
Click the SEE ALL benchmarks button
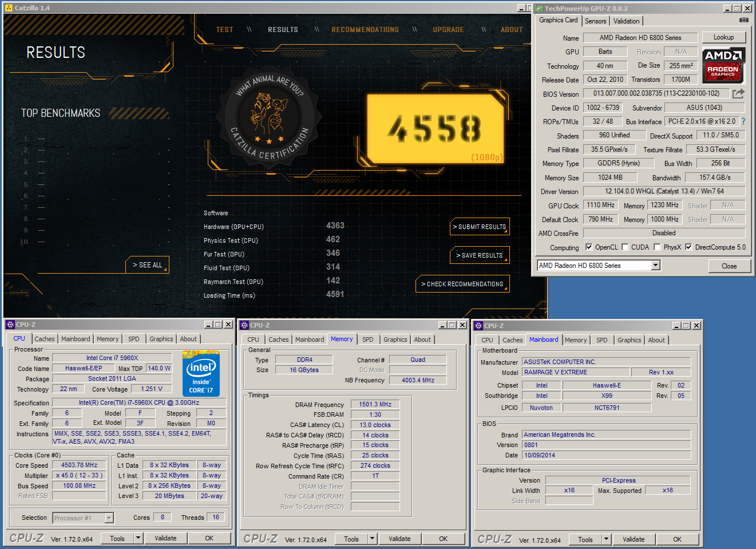(148, 265)
